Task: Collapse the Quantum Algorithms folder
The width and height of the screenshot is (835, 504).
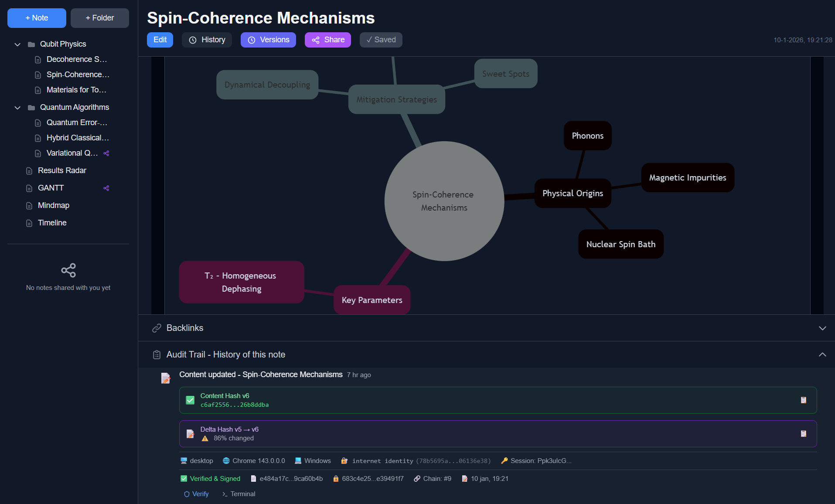Action: point(17,107)
